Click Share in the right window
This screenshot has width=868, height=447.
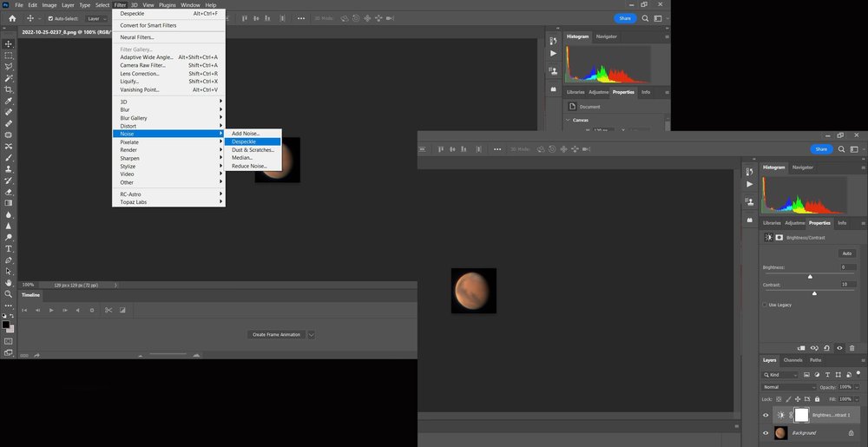pyautogui.click(x=821, y=148)
